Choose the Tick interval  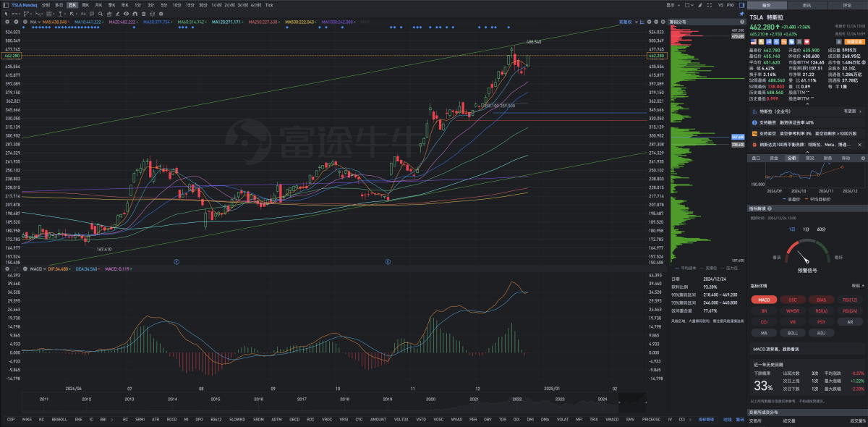click(x=269, y=5)
